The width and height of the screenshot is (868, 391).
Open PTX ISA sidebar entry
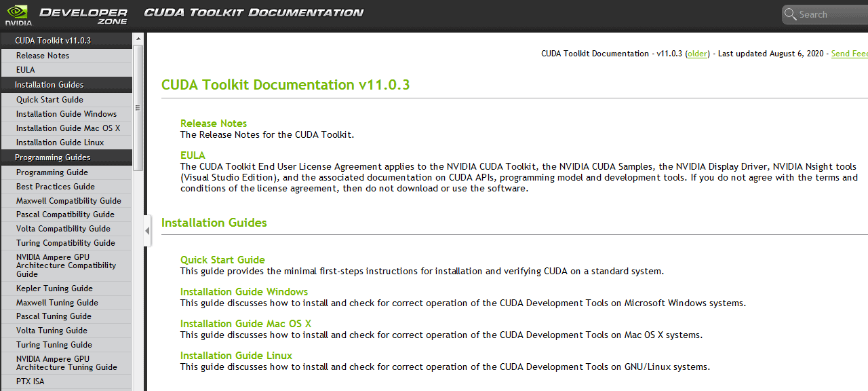(66, 381)
